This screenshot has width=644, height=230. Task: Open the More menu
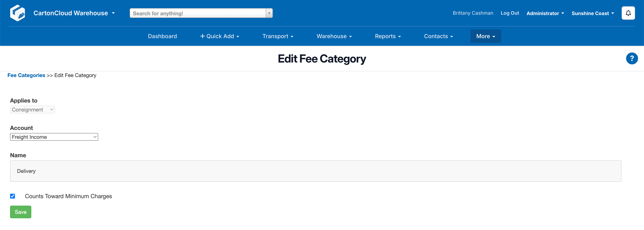tap(485, 36)
